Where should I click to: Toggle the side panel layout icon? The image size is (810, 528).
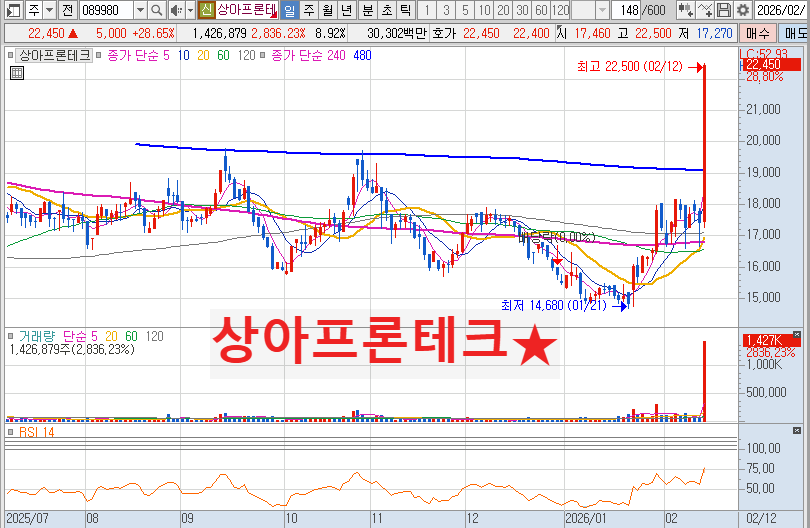click(13, 10)
